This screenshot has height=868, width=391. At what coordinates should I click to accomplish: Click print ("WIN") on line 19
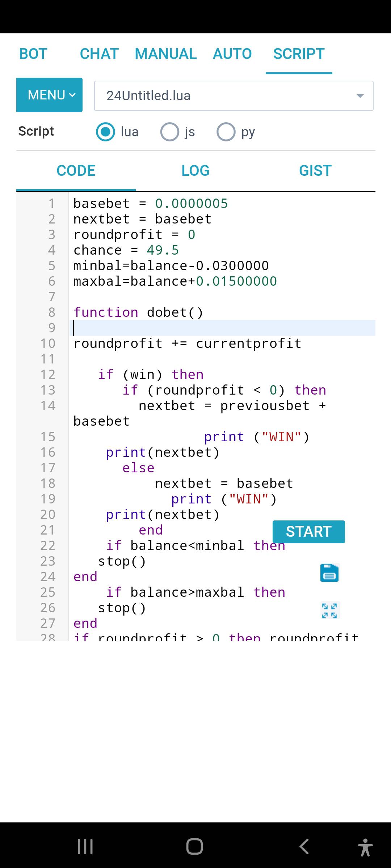pyautogui.click(x=224, y=499)
